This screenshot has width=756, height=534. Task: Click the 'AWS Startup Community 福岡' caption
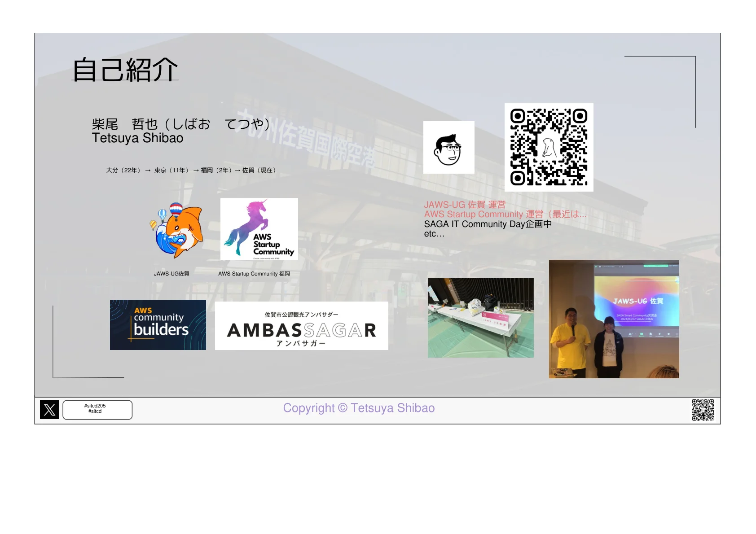point(254,274)
